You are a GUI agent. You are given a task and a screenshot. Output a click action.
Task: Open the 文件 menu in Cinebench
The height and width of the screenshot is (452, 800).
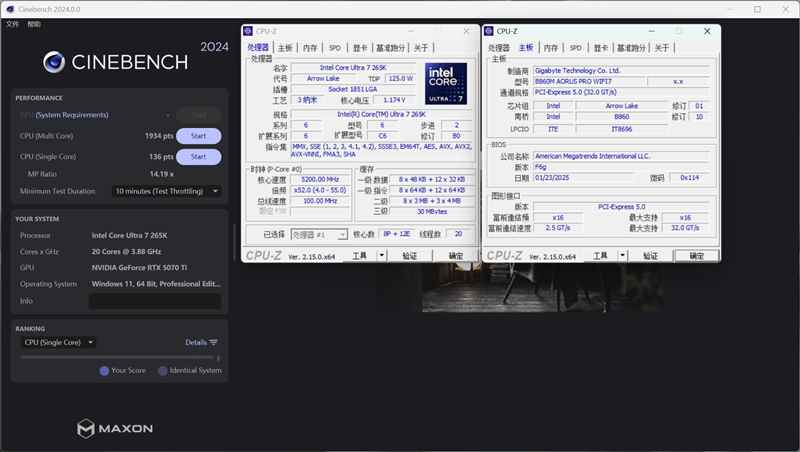click(x=12, y=24)
